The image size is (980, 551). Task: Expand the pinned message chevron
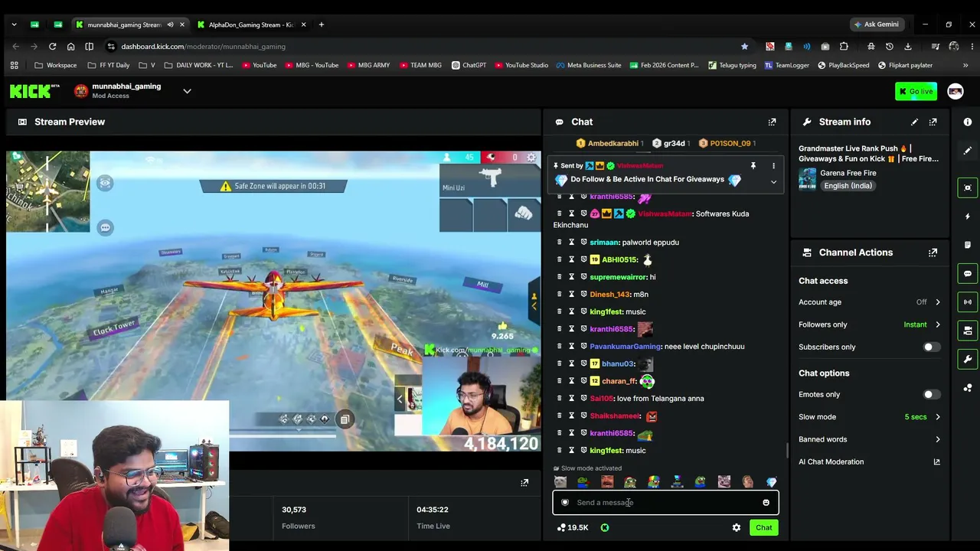tap(773, 182)
